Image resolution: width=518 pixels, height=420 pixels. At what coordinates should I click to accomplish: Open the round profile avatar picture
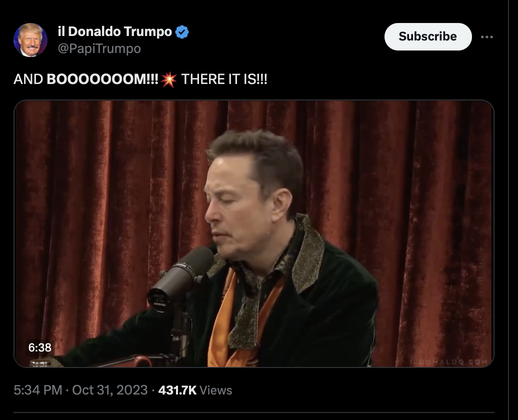30,40
